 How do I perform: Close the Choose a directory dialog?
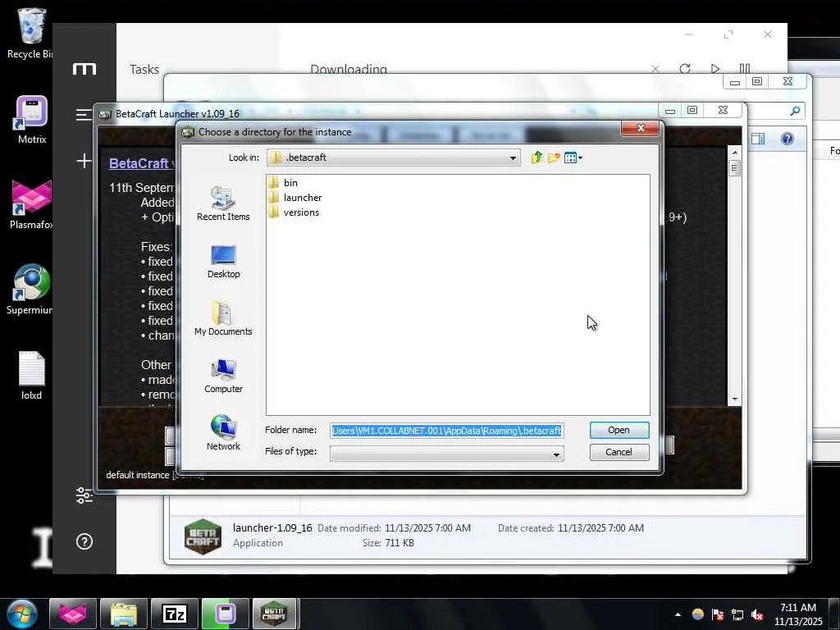pos(640,128)
